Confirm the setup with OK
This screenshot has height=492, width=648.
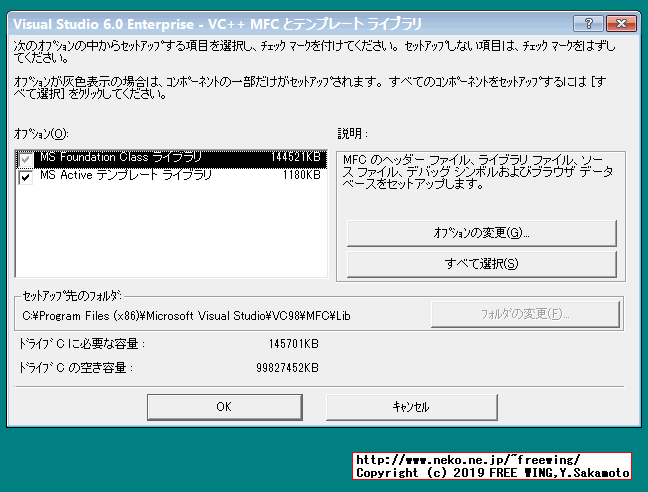pyautogui.click(x=224, y=407)
